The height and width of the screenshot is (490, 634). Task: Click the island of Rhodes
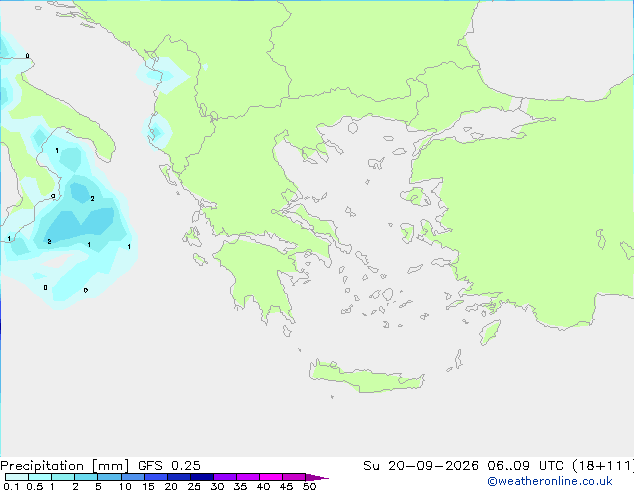(490, 332)
